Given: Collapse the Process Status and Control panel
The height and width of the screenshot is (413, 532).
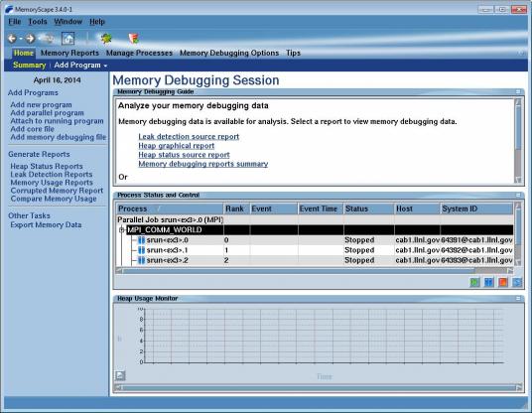Looking at the screenshot, I should (x=518, y=196).
